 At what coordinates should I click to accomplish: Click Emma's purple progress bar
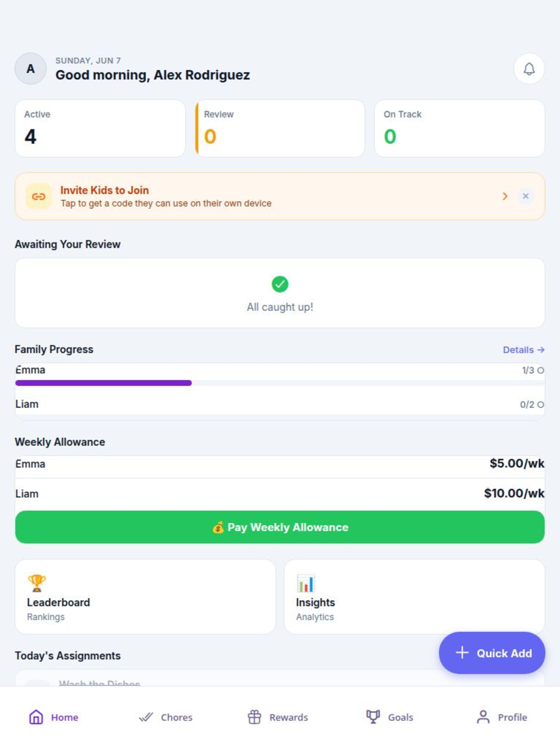103,383
